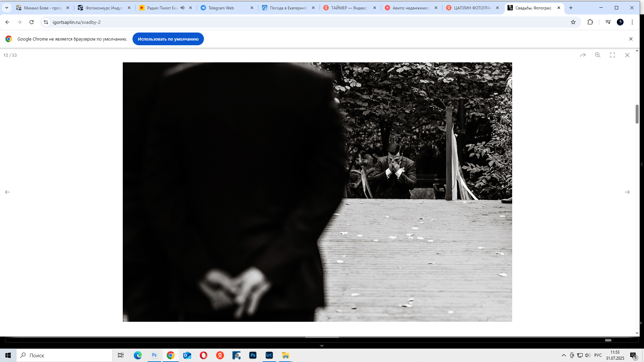Open Chrome extensions puzzle icon
Viewport: 644px width, 362px height.
590,22
